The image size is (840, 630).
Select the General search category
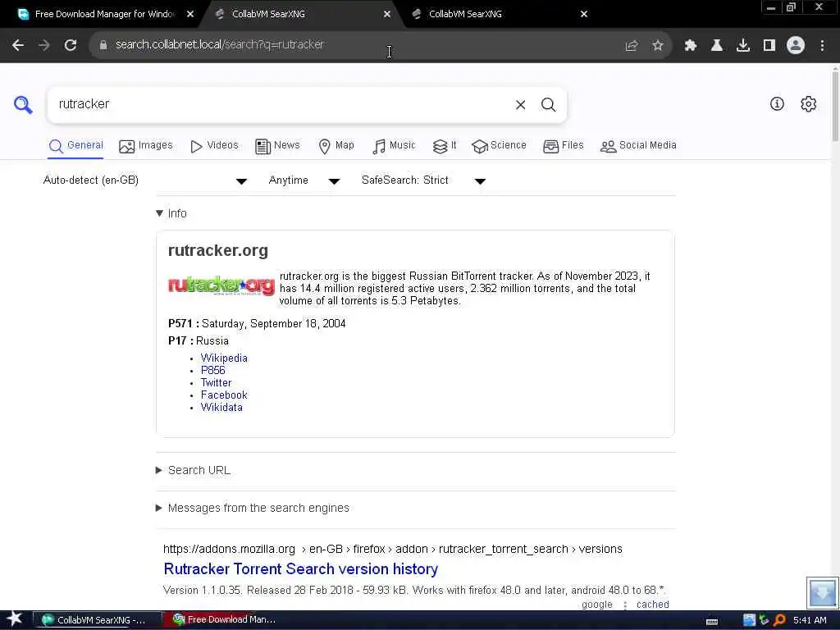pyautogui.click(x=75, y=146)
